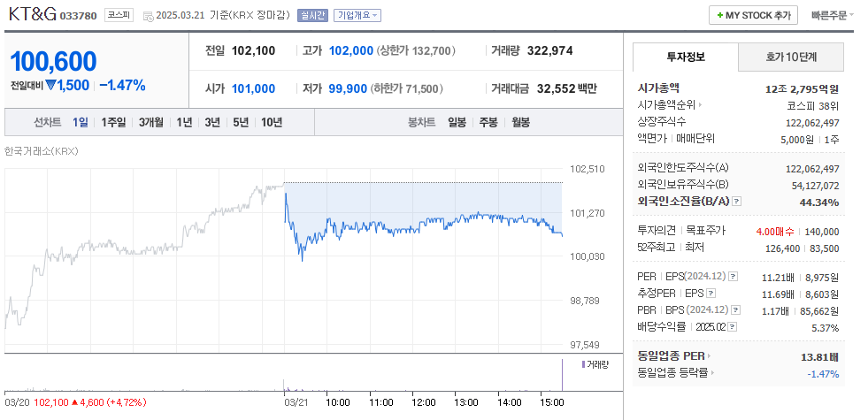
Task: Click the MY STOCK 추가 button
Action: (x=753, y=16)
